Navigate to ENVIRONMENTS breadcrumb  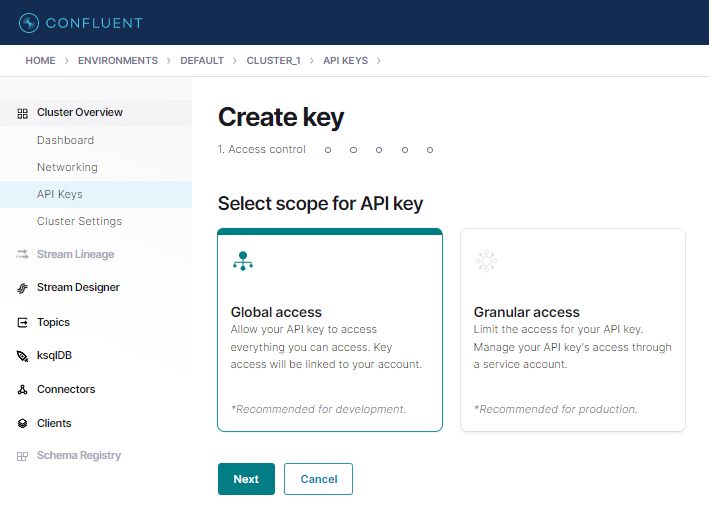(118, 61)
